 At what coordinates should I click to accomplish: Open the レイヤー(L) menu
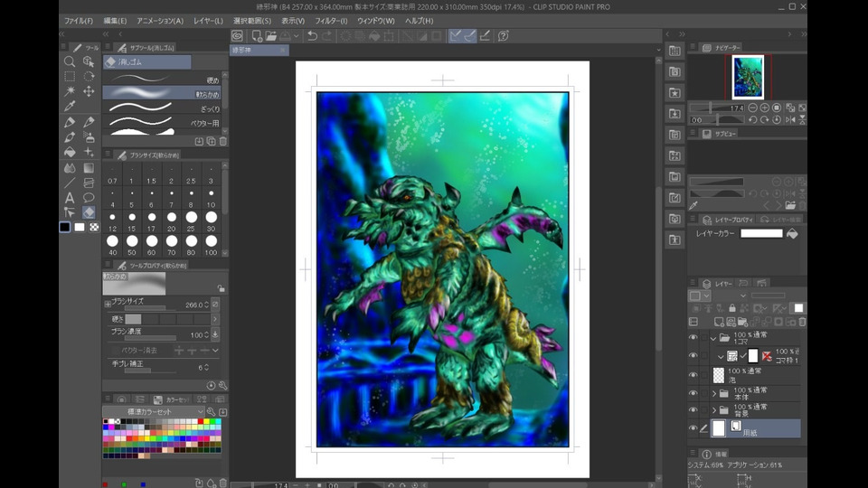point(208,21)
